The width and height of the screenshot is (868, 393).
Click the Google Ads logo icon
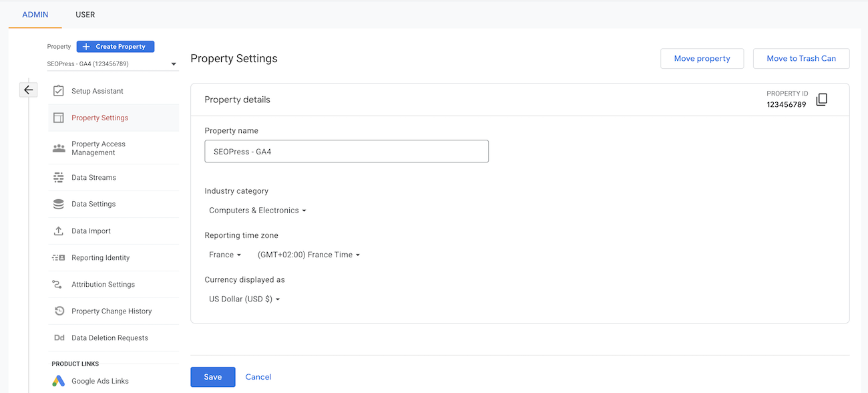click(x=59, y=381)
